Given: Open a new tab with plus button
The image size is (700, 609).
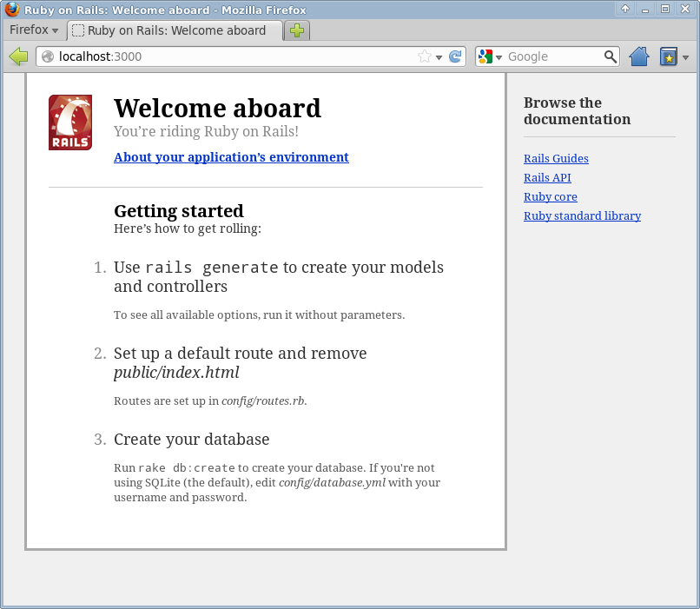Looking at the screenshot, I should pyautogui.click(x=297, y=30).
